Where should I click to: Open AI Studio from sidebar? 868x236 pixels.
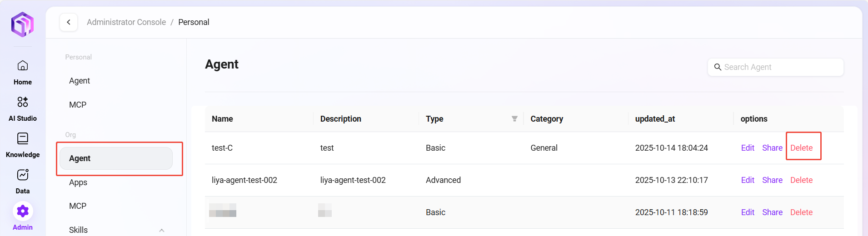tap(23, 102)
